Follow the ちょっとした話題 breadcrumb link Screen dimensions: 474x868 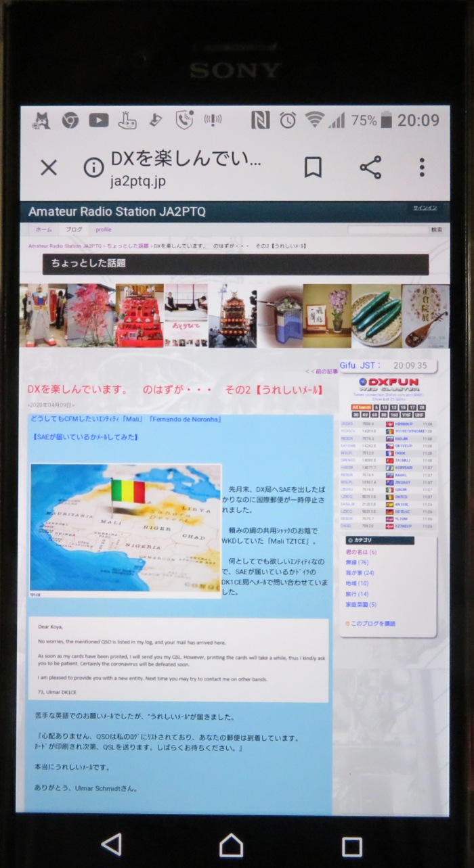pos(127,246)
